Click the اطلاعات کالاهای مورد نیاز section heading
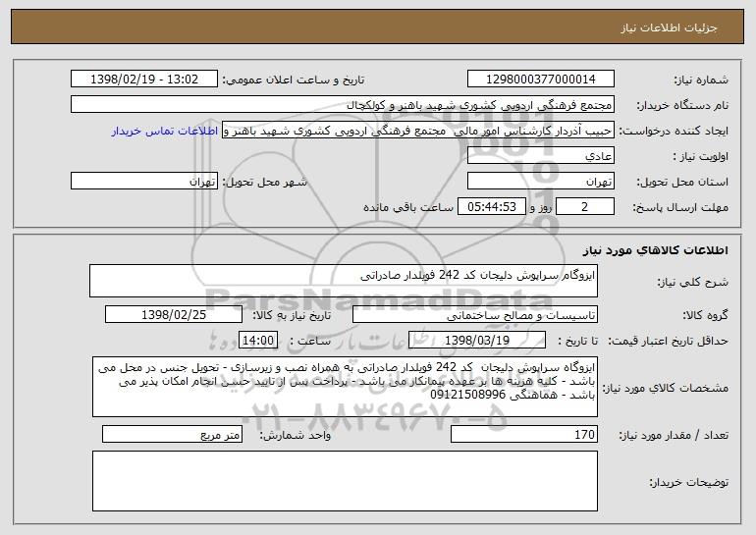 tap(655, 250)
